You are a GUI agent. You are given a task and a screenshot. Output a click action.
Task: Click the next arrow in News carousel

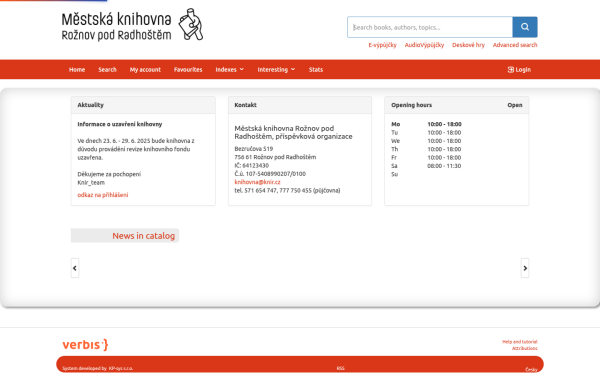pyautogui.click(x=525, y=268)
